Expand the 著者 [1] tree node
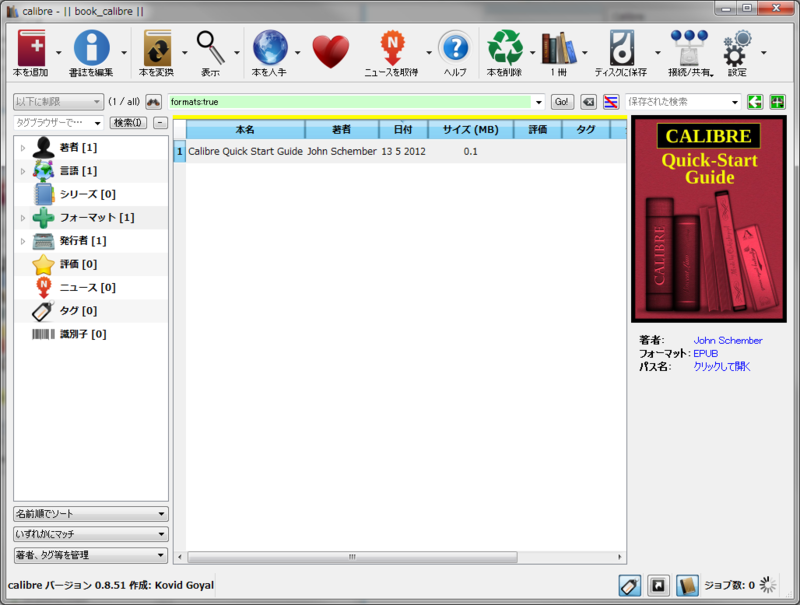800x605 pixels. pyautogui.click(x=22, y=148)
